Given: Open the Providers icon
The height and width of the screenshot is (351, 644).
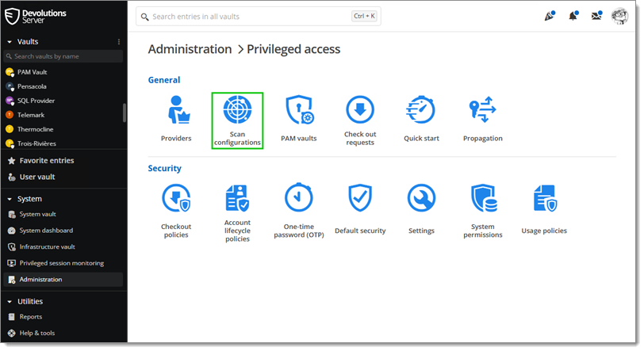Looking at the screenshot, I should point(175,112).
